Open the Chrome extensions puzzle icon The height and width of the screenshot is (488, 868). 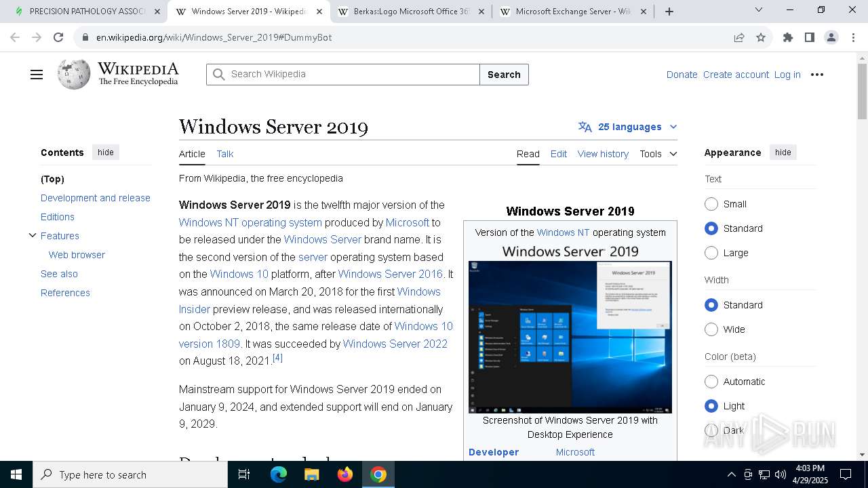click(x=788, y=37)
